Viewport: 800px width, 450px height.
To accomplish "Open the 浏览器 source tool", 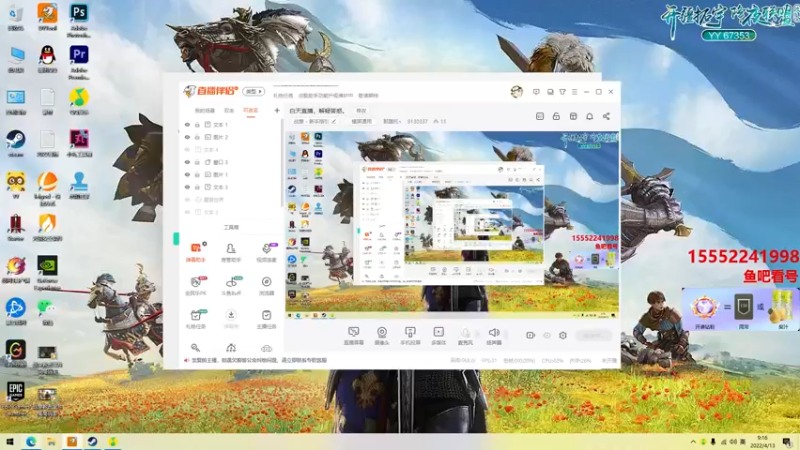I will (266, 286).
